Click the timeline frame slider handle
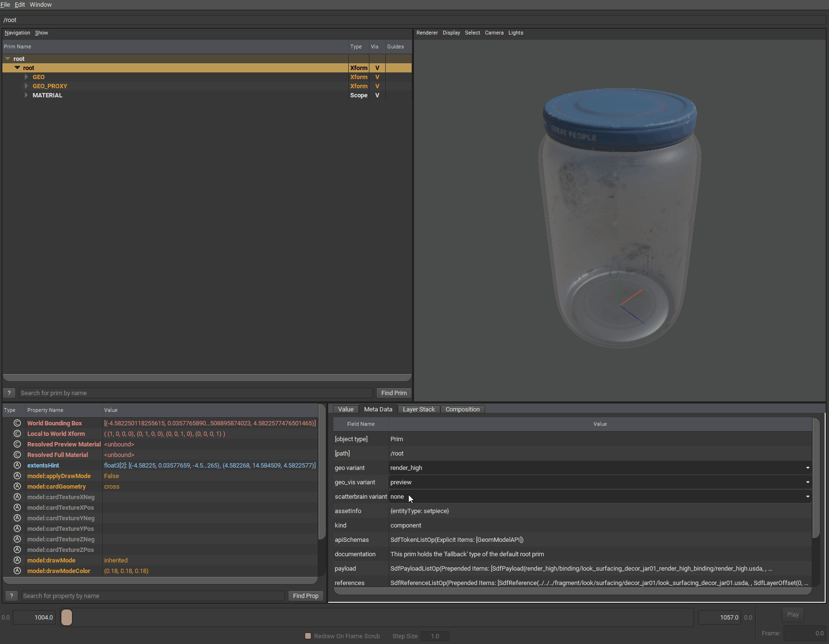Screen dimensions: 829x644 pos(67,617)
